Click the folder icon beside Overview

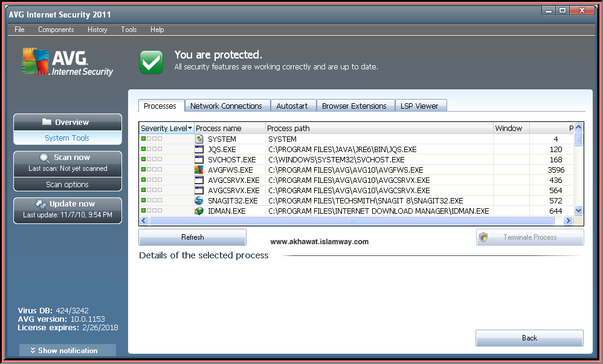pyautogui.click(x=47, y=122)
